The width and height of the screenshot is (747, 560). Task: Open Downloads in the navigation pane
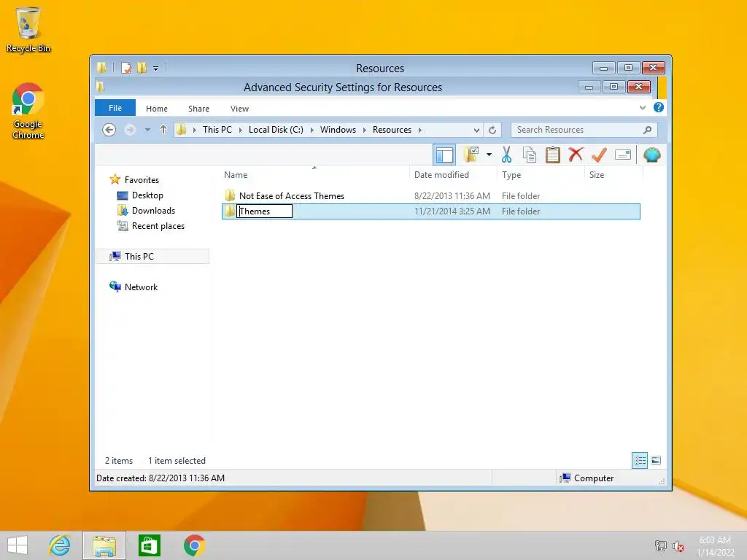point(153,211)
